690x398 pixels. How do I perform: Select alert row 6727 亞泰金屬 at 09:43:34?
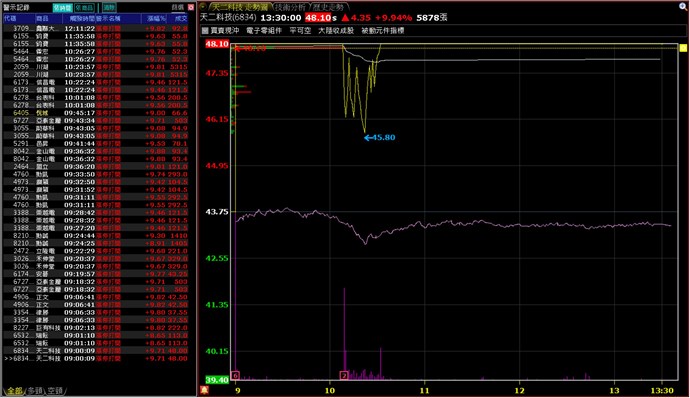[95, 121]
